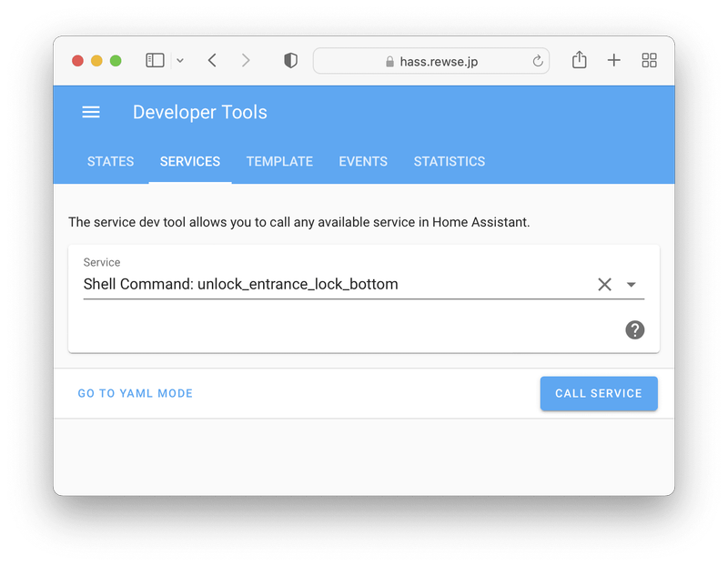This screenshot has height=566, width=728.
Task: Show the tab overview grid
Action: [649, 60]
